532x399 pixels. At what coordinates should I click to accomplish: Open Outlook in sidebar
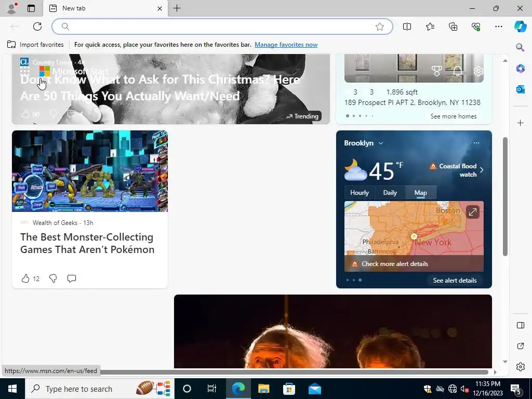tap(520, 89)
